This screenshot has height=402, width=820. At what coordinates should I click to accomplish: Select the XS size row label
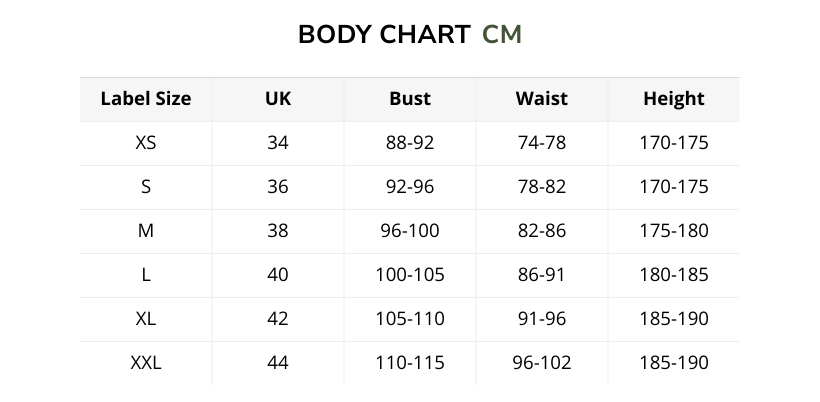pyautogui.click(x=146, y=143)
